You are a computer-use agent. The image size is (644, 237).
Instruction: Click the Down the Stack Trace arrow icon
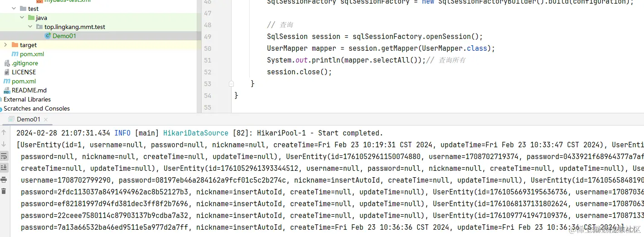click(x=4, y=144)
